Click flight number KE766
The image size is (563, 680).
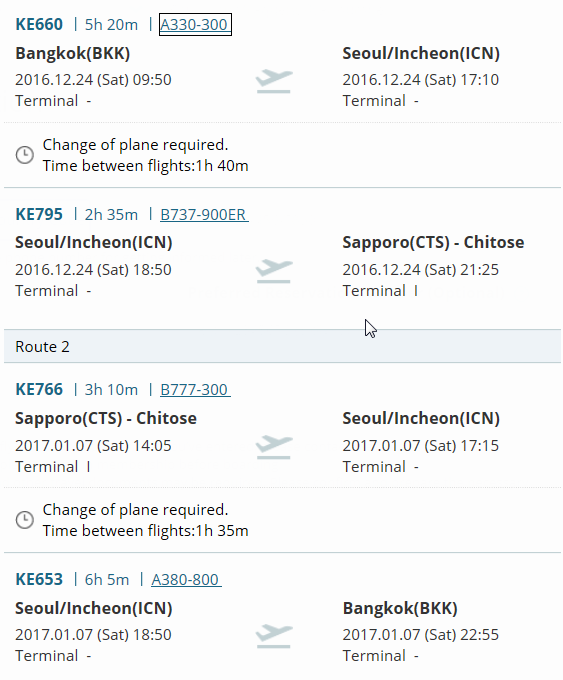pyautogui.click(x=39, y=389)
